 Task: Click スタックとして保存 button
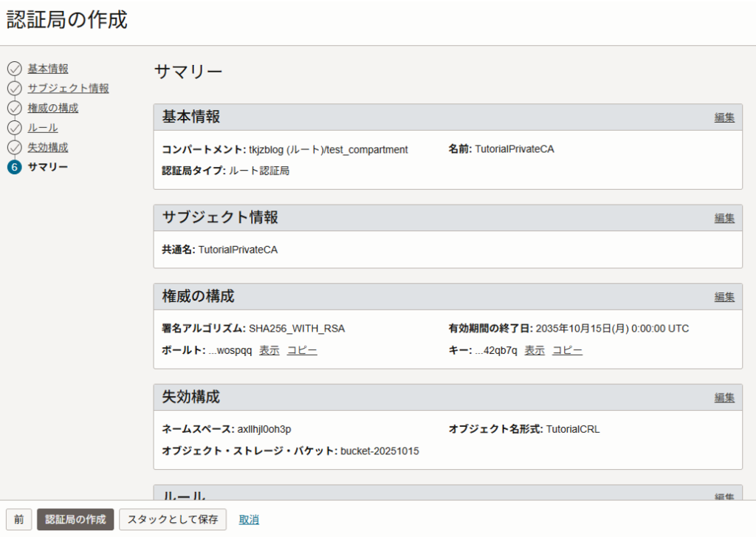pos(173,519)
